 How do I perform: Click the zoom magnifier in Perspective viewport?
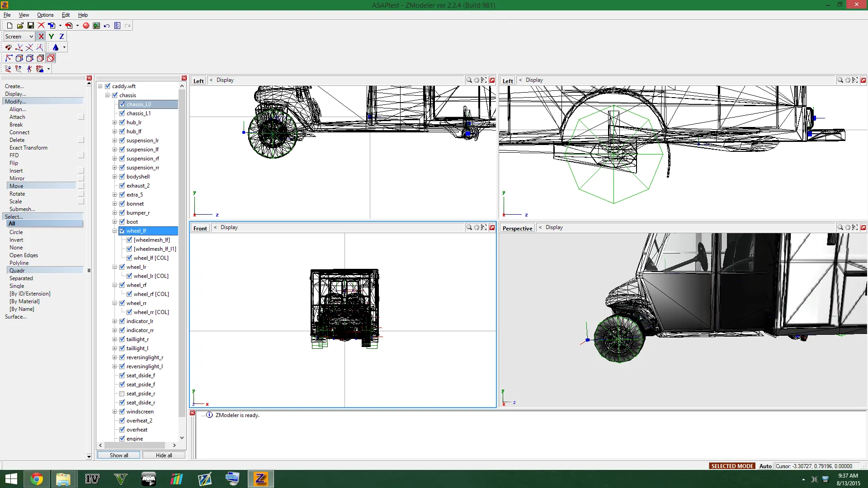[x=840, y=228]
